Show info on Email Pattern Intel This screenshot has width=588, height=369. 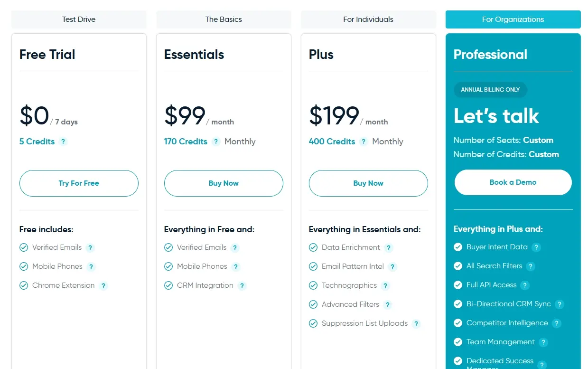click(392, 266)
